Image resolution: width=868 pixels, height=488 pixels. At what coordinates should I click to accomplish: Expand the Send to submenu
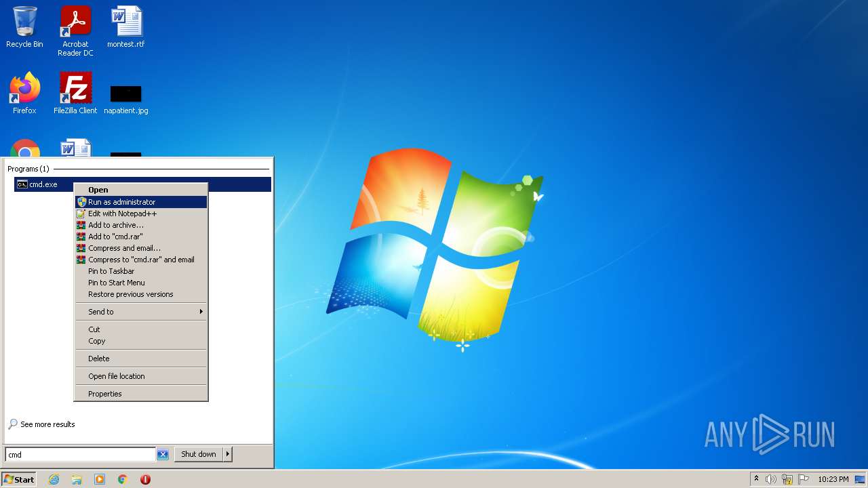click(x=140, y=312)
